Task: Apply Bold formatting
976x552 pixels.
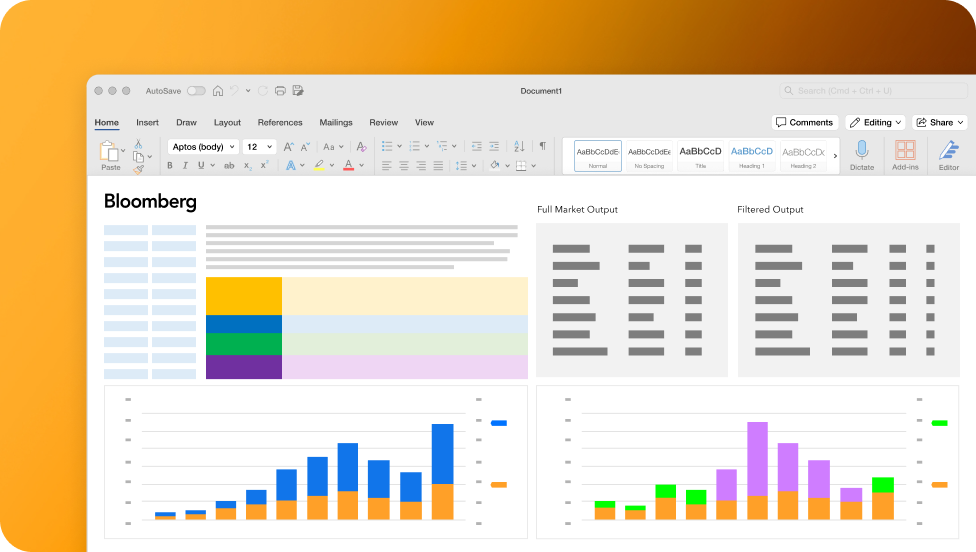Action: pos(173,165)
